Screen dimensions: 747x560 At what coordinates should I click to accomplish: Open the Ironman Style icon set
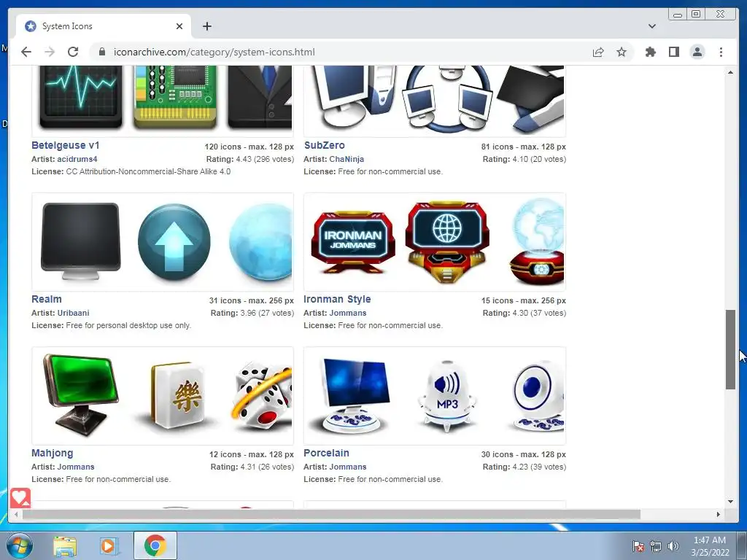337,299
